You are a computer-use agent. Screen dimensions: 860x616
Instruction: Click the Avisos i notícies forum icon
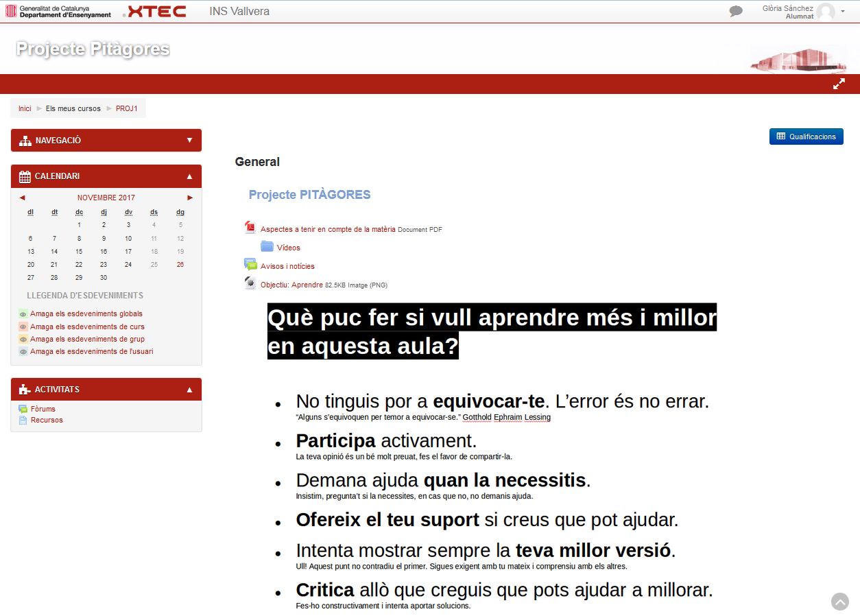pyautogui.click(x=250, y=265)
